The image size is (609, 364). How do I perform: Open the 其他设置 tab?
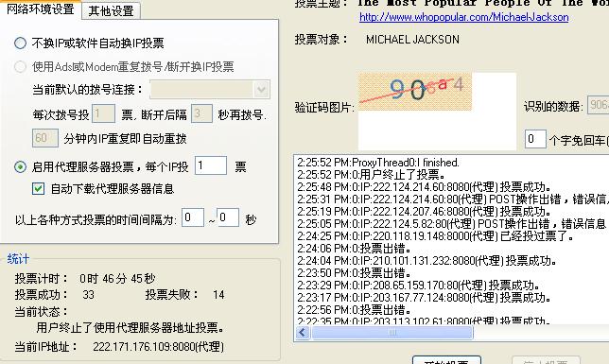pos(111,11)
